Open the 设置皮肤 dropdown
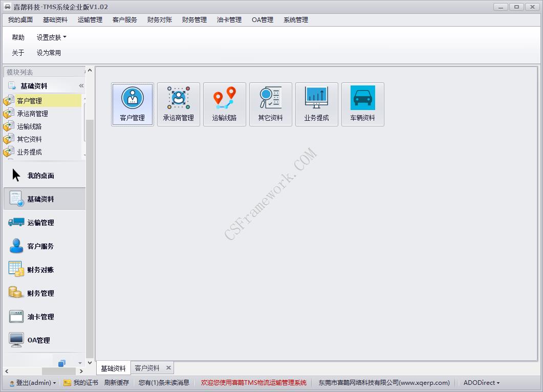The image size is (543, 392). tap(50, 37)
